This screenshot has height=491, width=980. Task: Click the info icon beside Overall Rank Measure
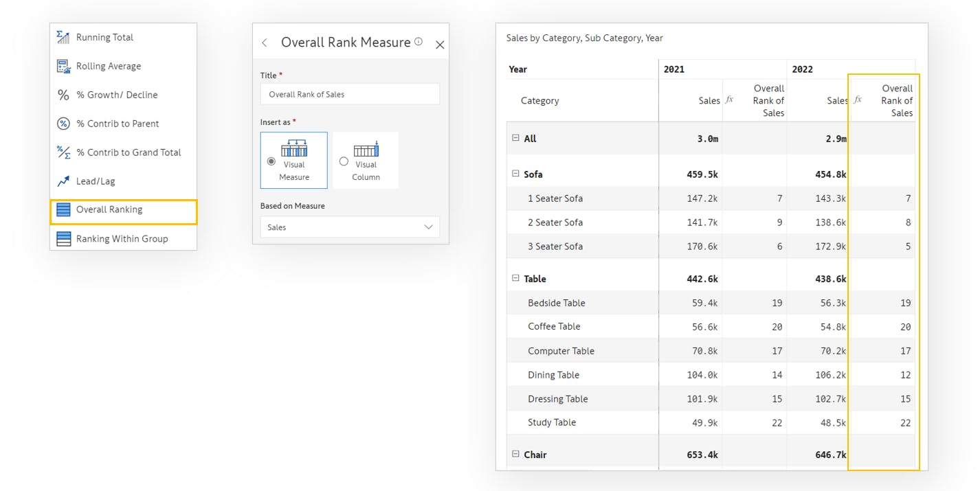[x=419, y=42]
